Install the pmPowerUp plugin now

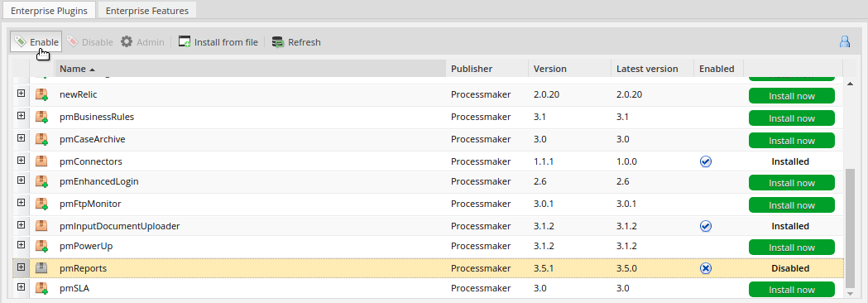792,248
